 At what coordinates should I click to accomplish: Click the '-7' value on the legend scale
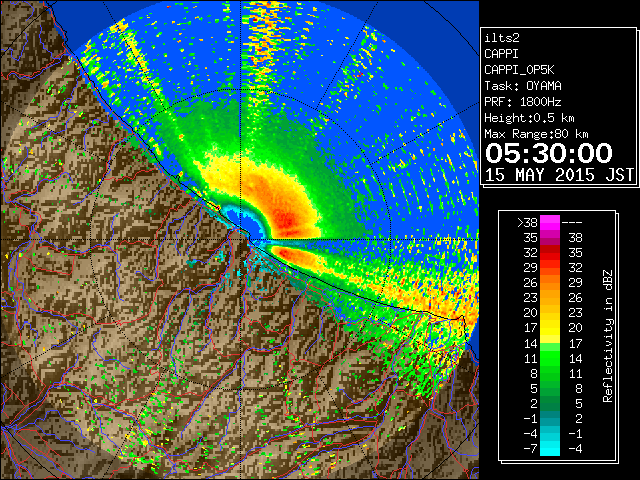[x=530, y=449]
